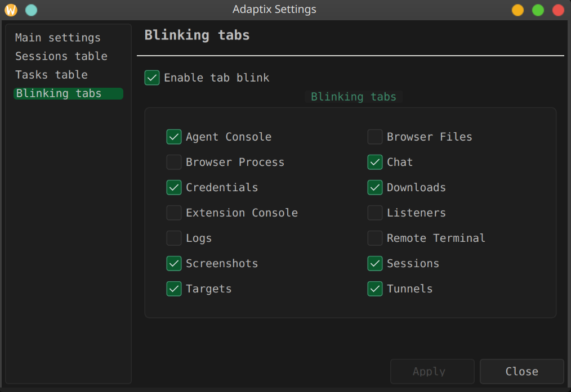Disable the Enable tab blink checkbox
The width and height of the screenshot is (571, 392).
tap(152, 78)
